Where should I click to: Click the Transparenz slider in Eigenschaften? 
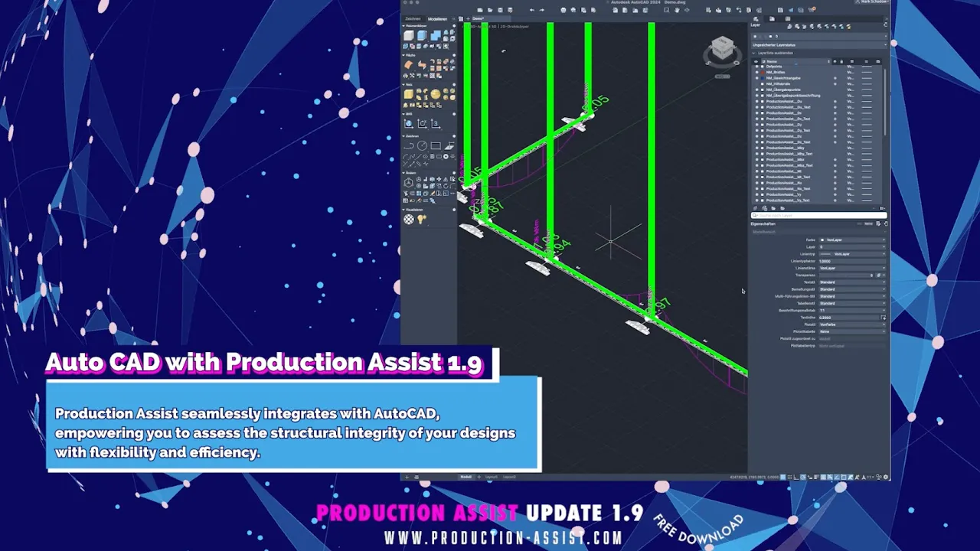coord(846,275)
